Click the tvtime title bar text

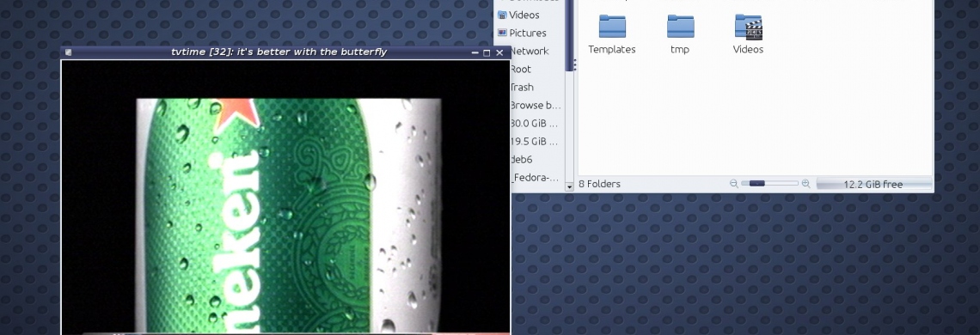(x=279, y=52)
